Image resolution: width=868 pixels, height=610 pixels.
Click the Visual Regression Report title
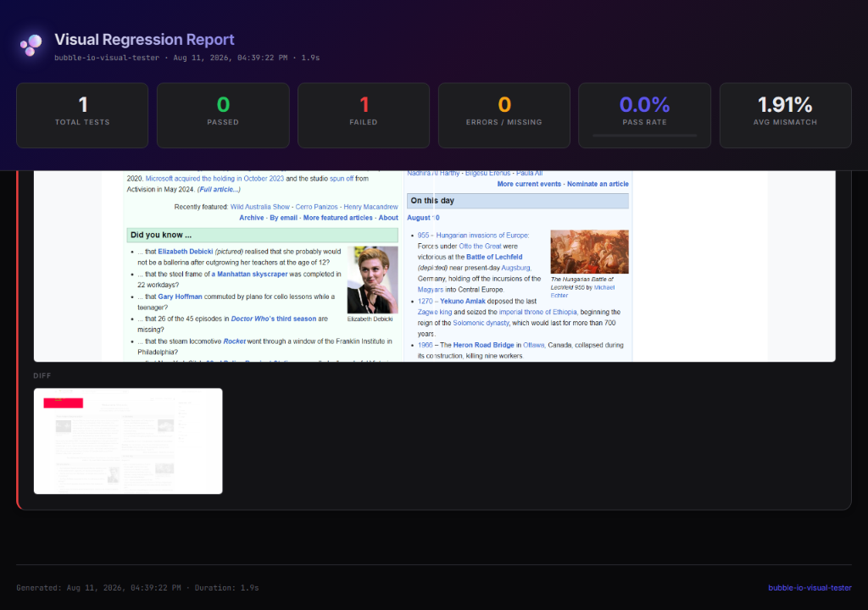[x=144, y=39]
